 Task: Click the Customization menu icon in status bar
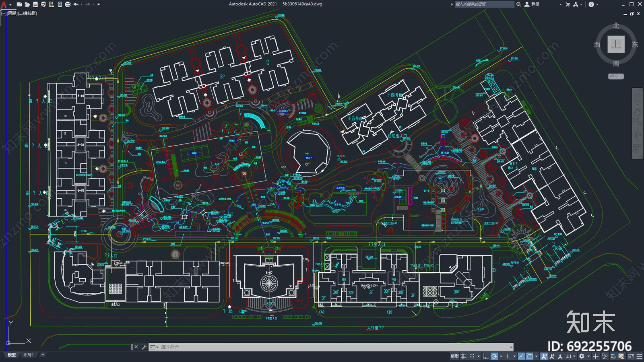point(639,356)
